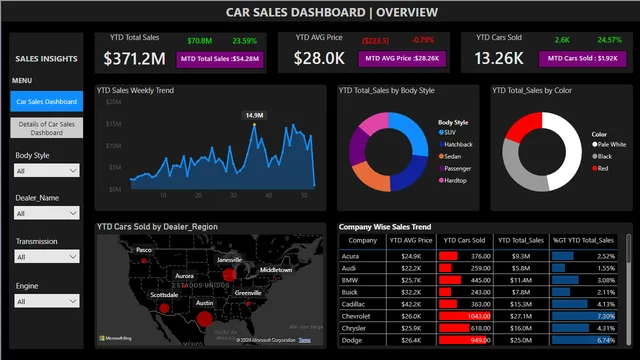Select the Audi row
Viewport: 640px width, 360px height.
point(478,268)
